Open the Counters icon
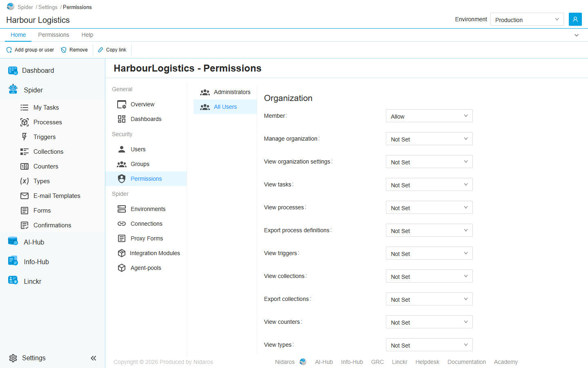588x368 pixels. (24, 166)
